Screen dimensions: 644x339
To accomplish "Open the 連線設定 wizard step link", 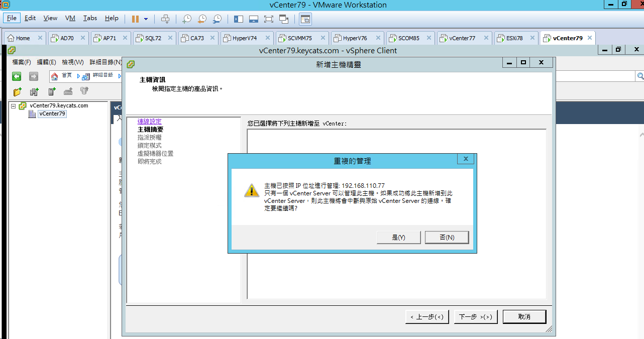I will (x=150, y=122).
